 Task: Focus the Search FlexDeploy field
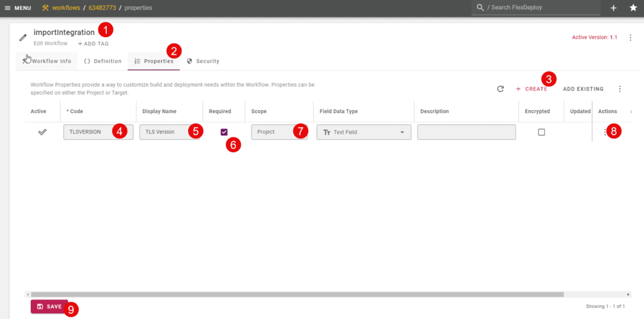click(536, 8)
